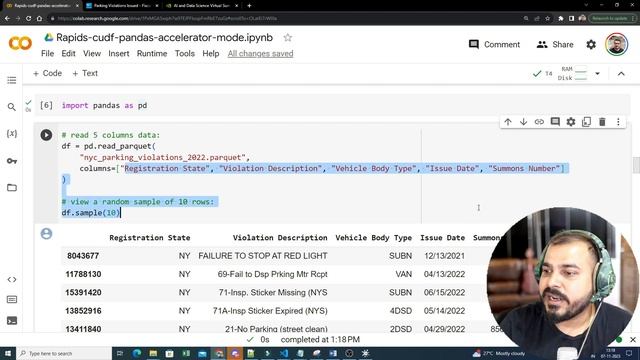Delete the cell with trash icon
Screen dimensions: 640x360
(602, 122)
